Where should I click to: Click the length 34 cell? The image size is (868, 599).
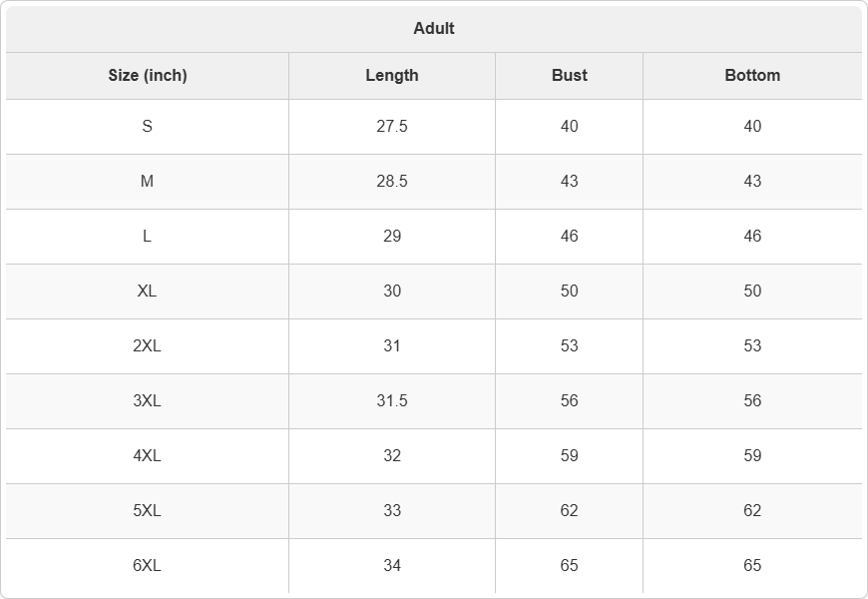392,565
